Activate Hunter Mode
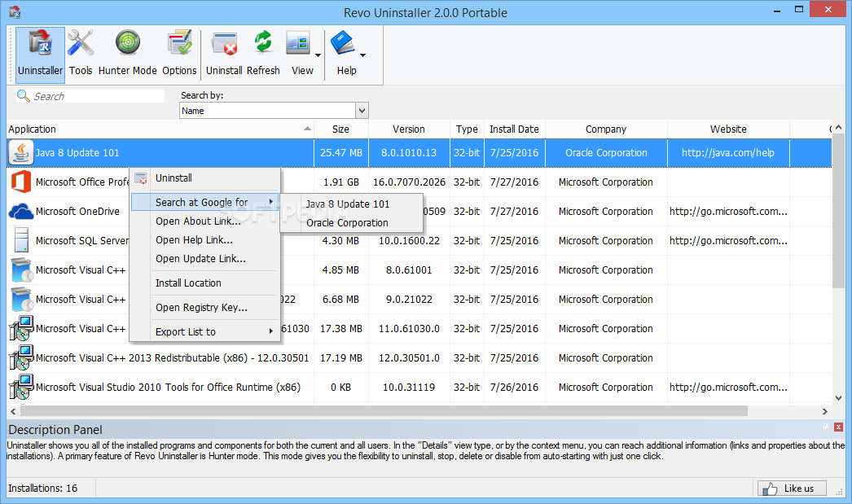Viewport: 852px width, 504px height. 127,51
